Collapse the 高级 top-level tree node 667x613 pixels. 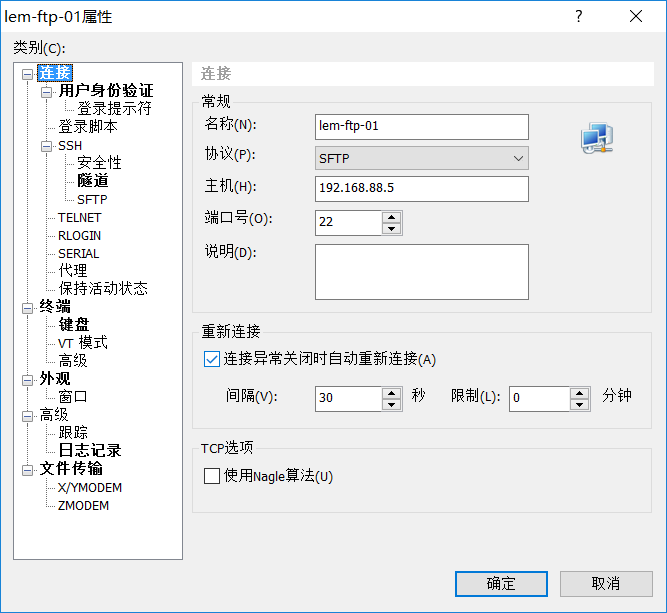pos(27,416)
